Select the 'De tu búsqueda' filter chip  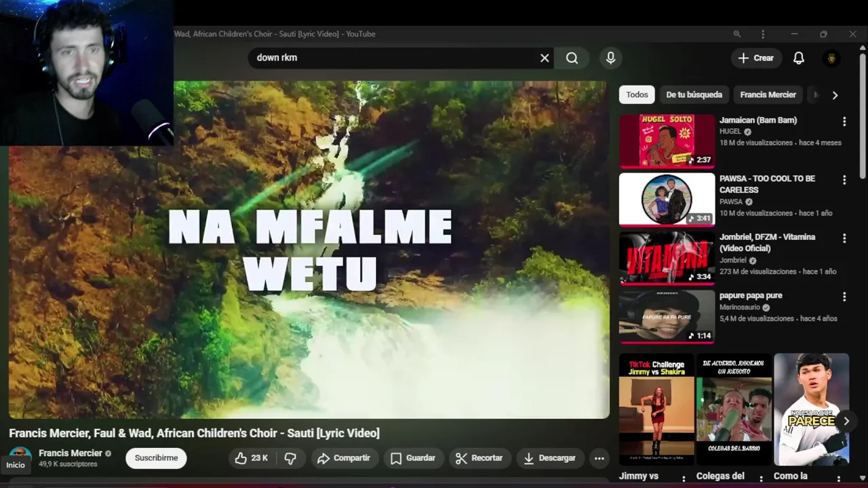click(694, 95)
